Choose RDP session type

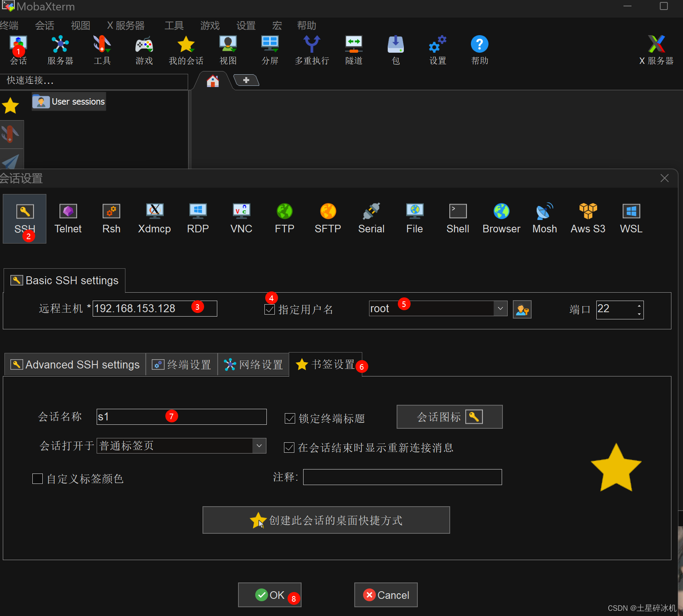(x=198, y=218)
